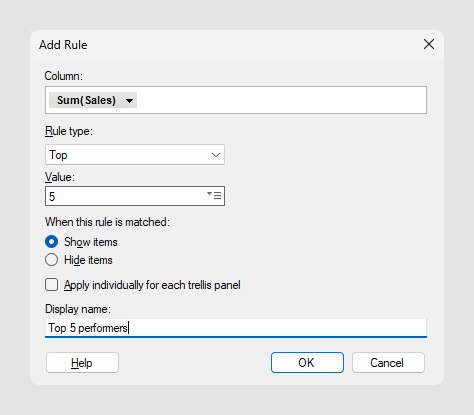
Task: Click the Add Rule title bar text
Action: point(63,45)
